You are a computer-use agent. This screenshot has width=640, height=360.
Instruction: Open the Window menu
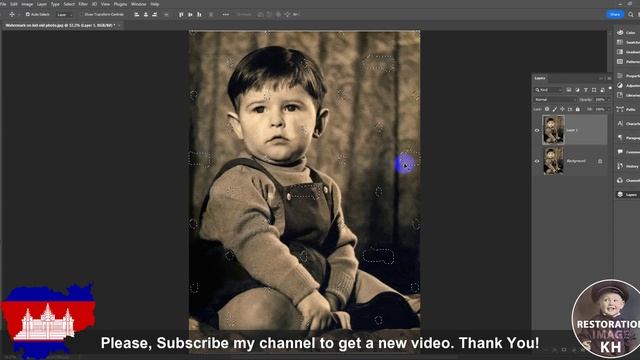point(138,4)
